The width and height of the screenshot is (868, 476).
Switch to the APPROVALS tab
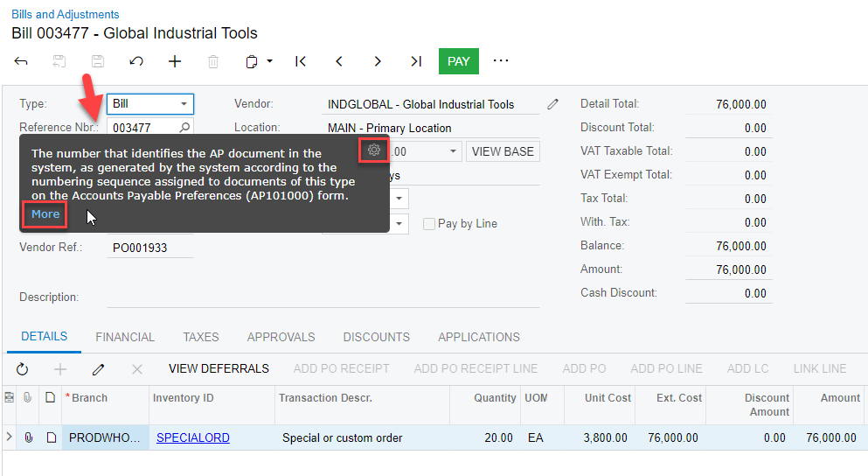tap(281, 337)
